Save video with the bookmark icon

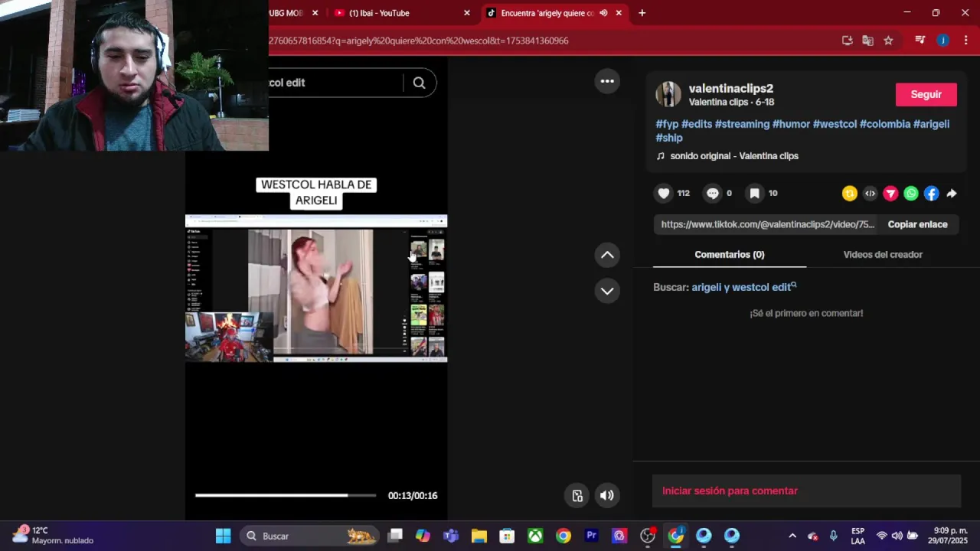coord(754,194)
